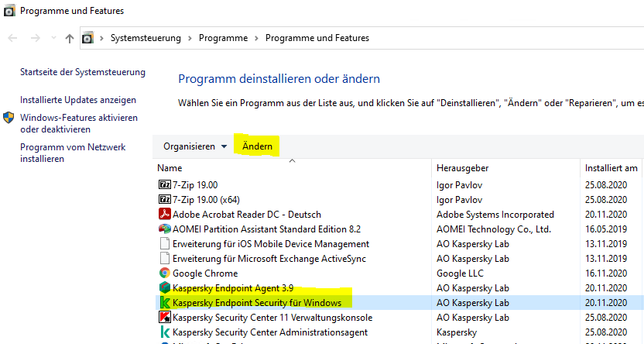Viewport: 644px width, 344px height.
Task: Click publisher Google LLC cell
Action: [x=460, y=273]
